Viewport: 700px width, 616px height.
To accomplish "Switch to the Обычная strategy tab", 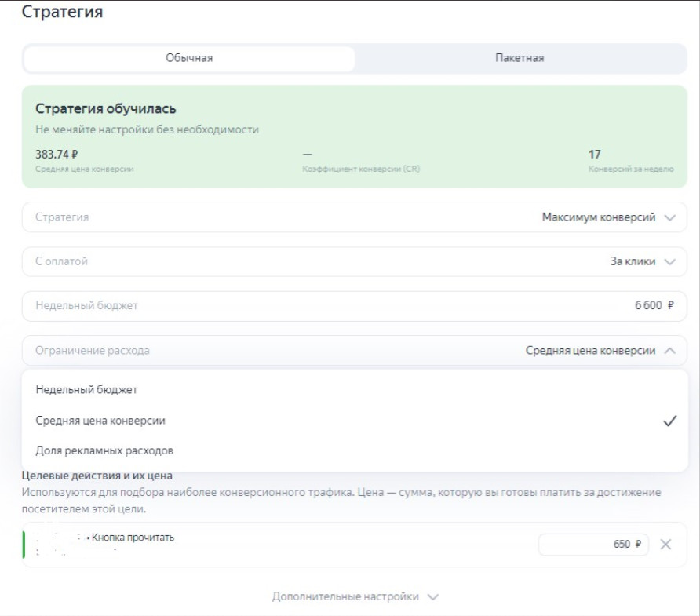I will click(x=189, y=58).
